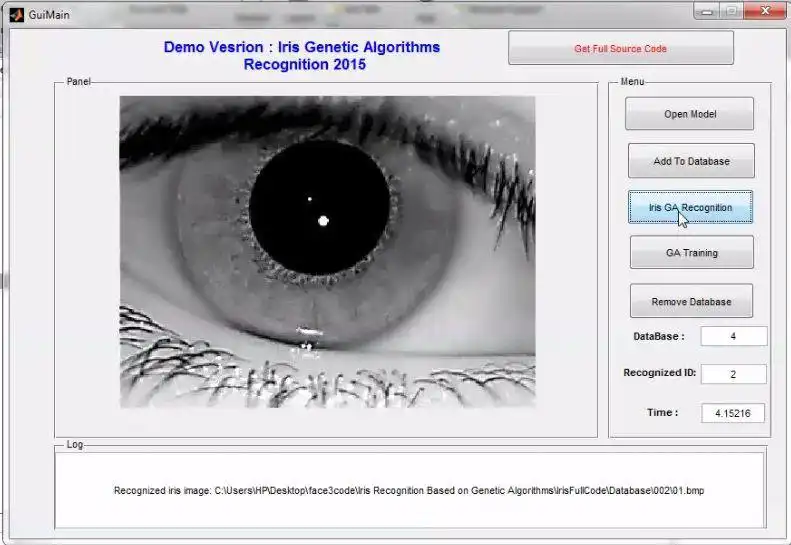This screenshot has height=545, width=791.
Task: Select the Recognized ID value field
Action: (733, 374)
